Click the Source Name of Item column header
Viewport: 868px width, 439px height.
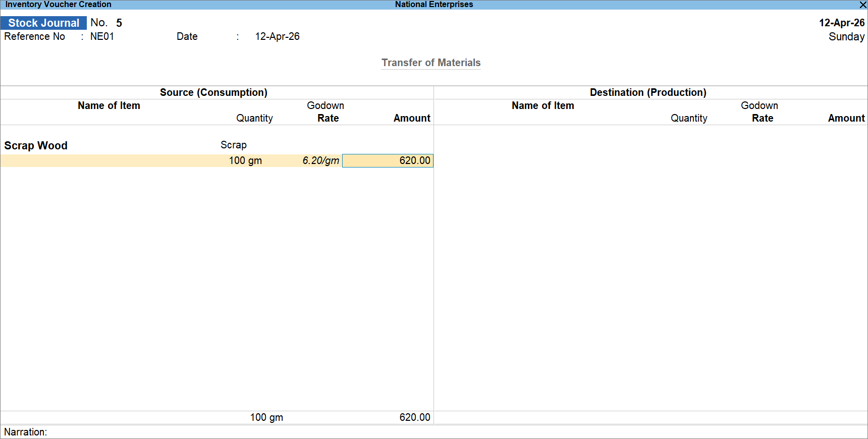pos(109,105)
